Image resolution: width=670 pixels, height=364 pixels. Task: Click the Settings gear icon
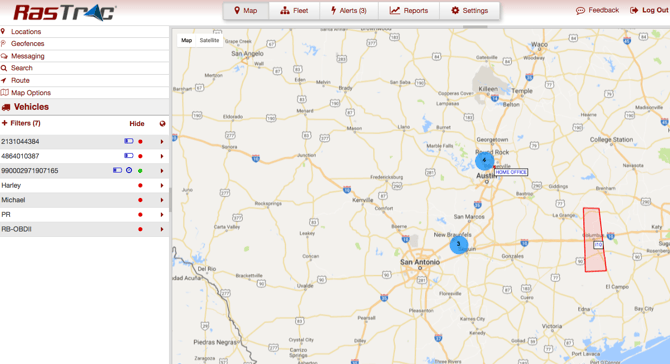[x=455, y=10]
